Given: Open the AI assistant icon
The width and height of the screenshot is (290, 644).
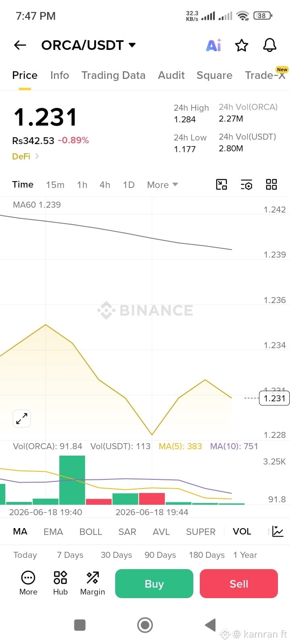Looking at the screenshot, I should 213,45.
